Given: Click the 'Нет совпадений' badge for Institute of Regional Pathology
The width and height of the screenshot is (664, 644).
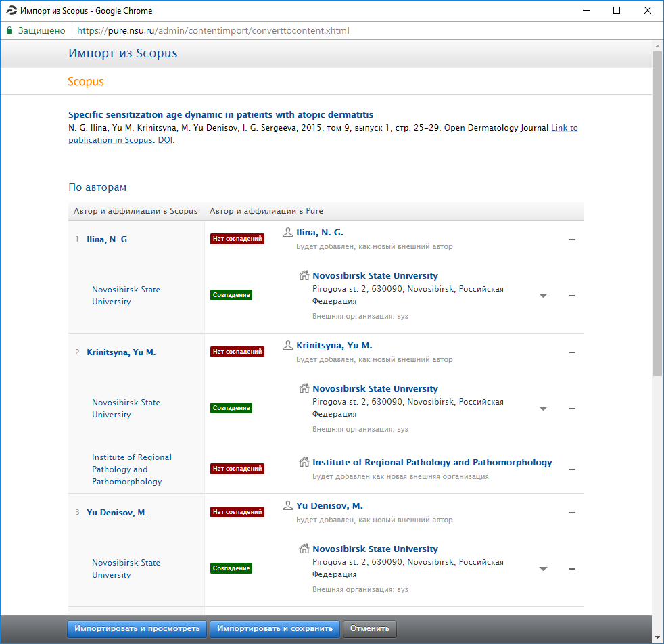Looking at the screenshot, I should click(237, 469).
